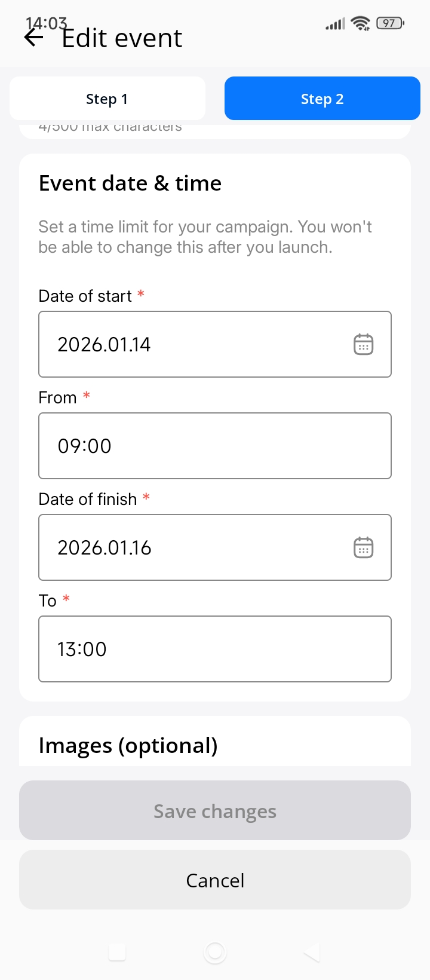
Task: Tap the cellular signal strength icon
Action: click(335, 24)
